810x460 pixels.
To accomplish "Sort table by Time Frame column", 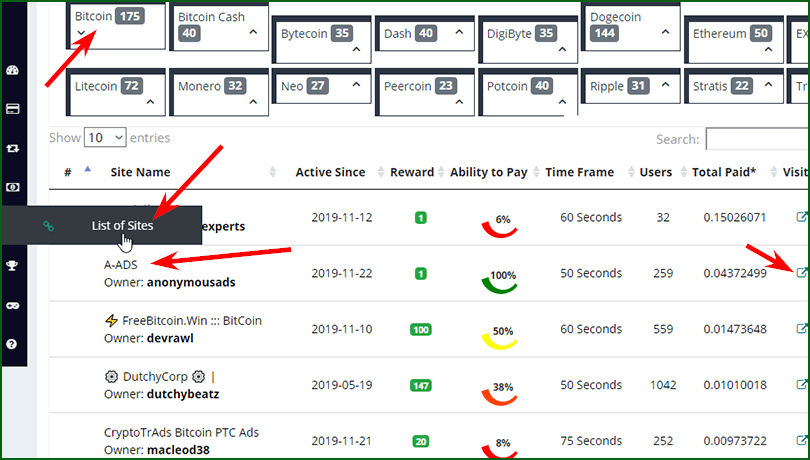I will click(x=580, y=172).
